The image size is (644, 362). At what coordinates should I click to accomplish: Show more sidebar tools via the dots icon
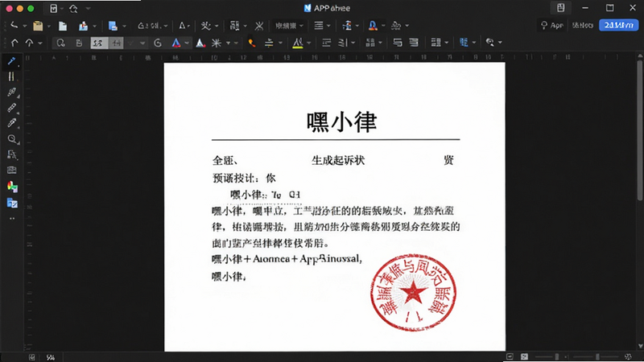coord(12,218)
